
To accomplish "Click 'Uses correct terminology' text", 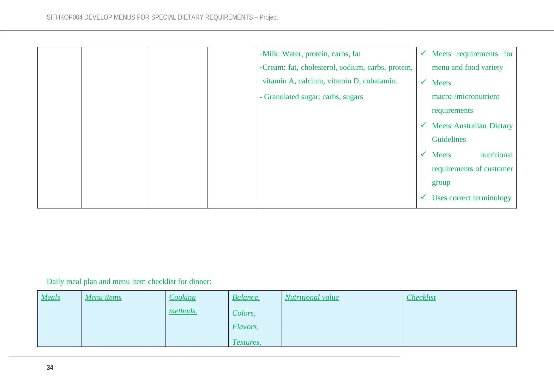I will (472, 198).
